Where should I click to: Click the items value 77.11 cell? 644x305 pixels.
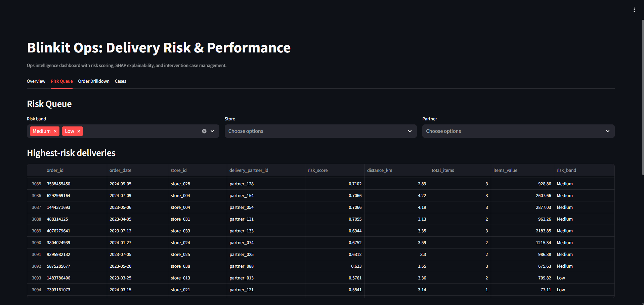(x=522, y=290)
